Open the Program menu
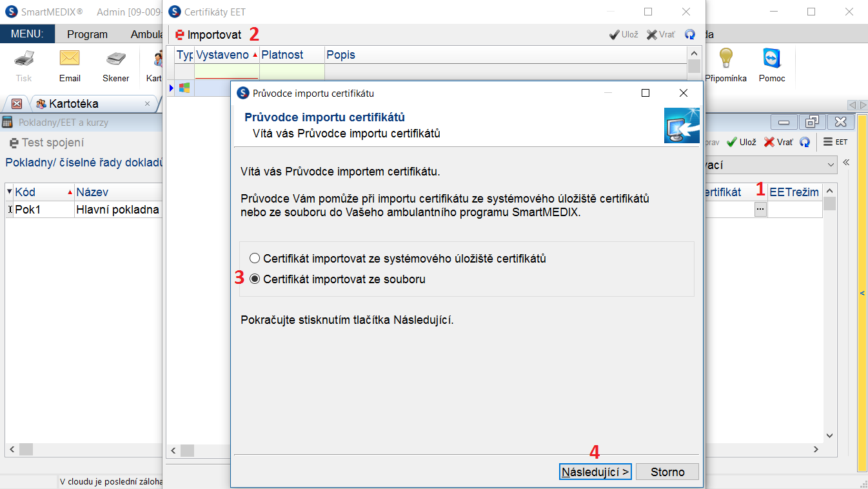This screenshot has height=489, width=868. (x=87, y=34)
